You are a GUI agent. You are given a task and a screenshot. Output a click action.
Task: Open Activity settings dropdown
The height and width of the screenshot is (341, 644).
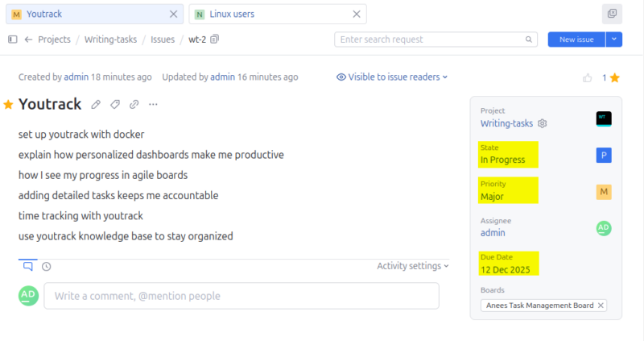point(413,266)
